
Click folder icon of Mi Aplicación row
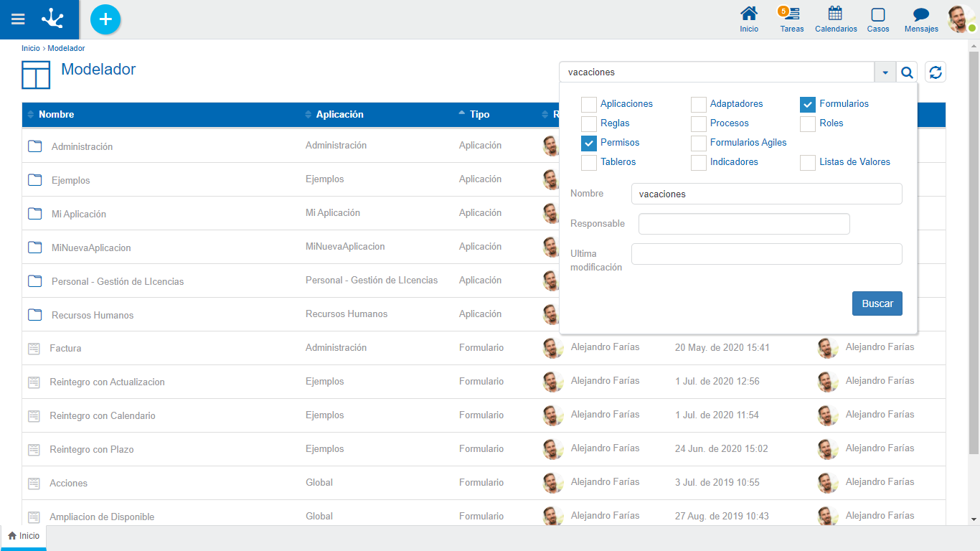pyautogui.click(x=35, y=214)
